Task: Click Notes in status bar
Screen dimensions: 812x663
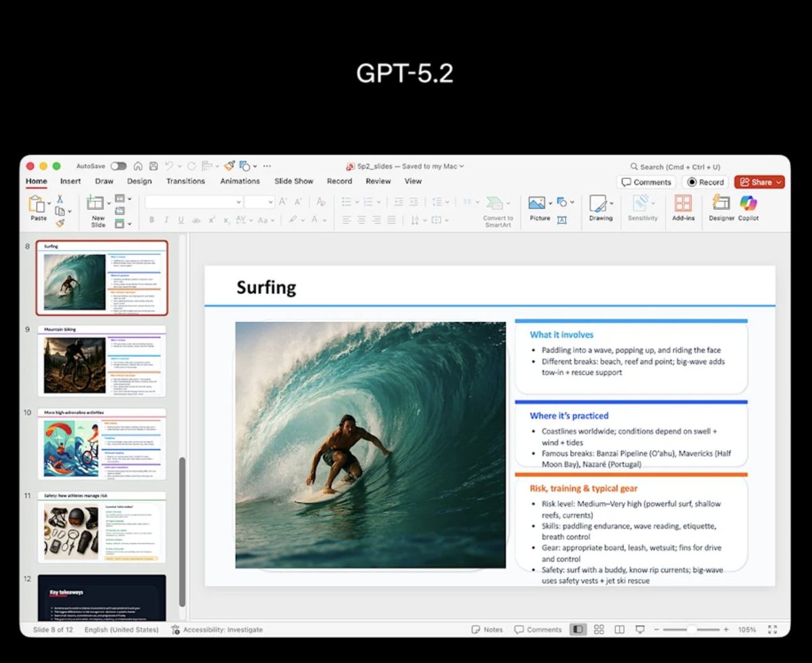Action: 487,630
